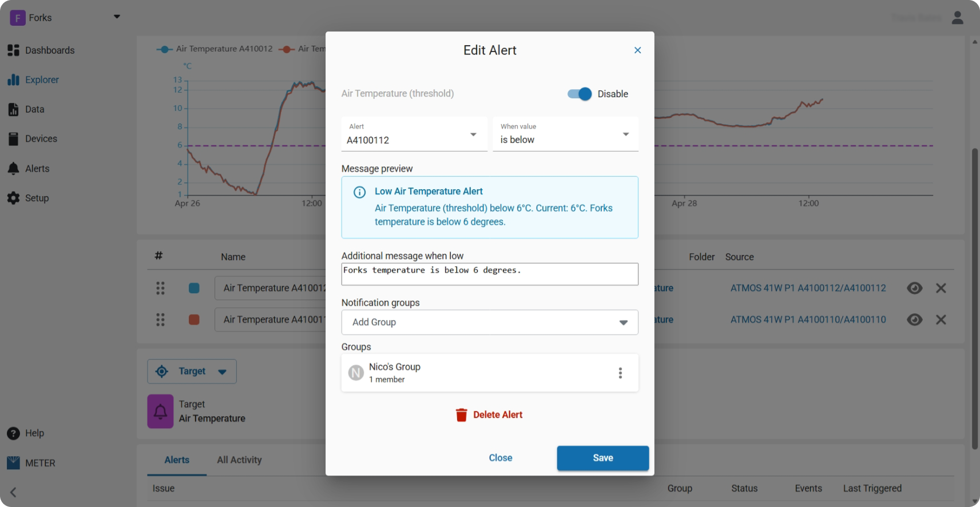
Task: Click the blue color swatch for Air Temperature A4100112
Action: coord(194,288)
